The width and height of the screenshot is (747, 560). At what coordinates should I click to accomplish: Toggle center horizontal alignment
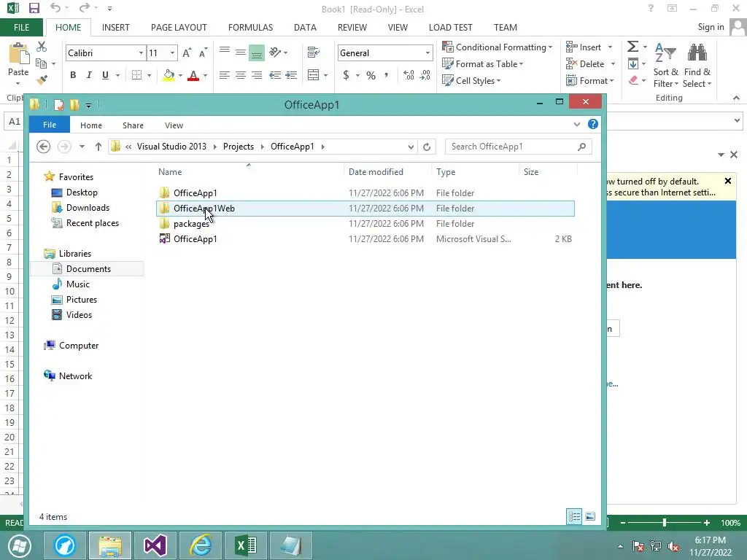(x=241, y=75)
